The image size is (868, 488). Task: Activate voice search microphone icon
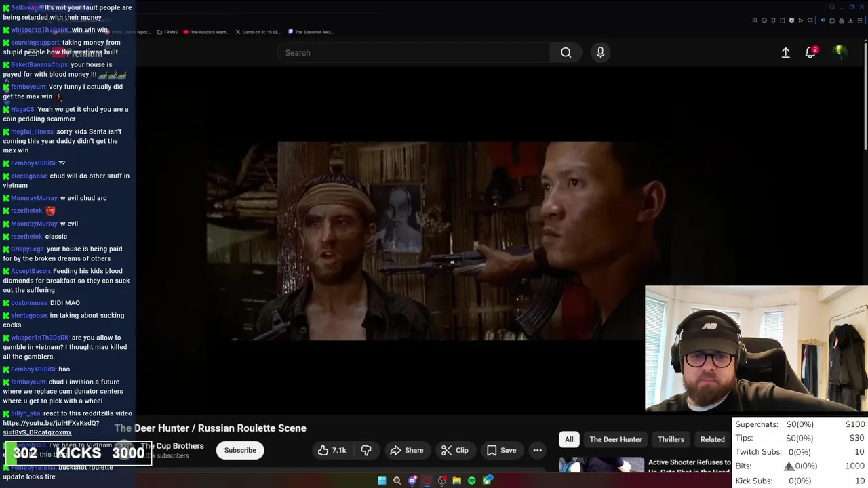coord(600,52)
